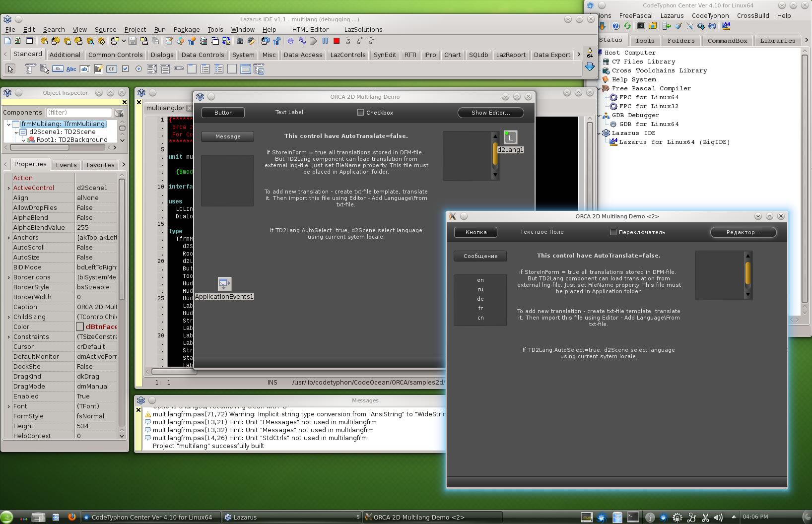Collapse the d2Scene1 node in Object Inspector
The height and width of the screenshot is (524, 812).
coord(16,132)
